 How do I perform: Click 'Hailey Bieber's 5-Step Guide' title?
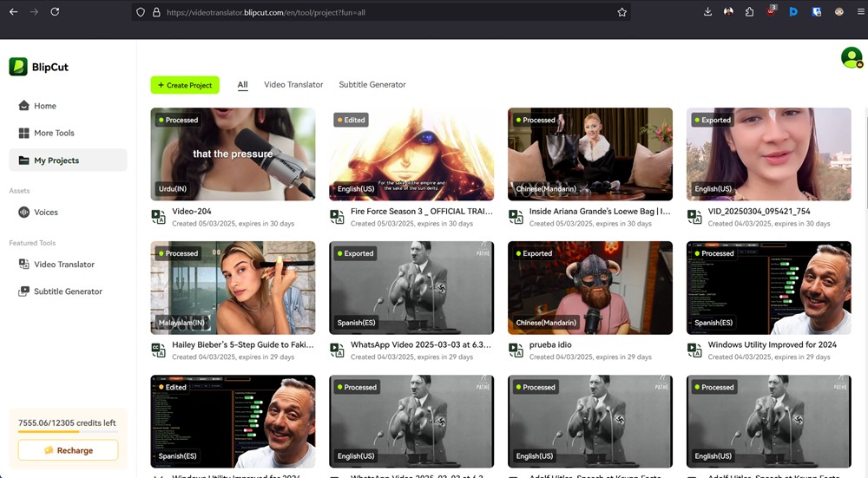242,344
